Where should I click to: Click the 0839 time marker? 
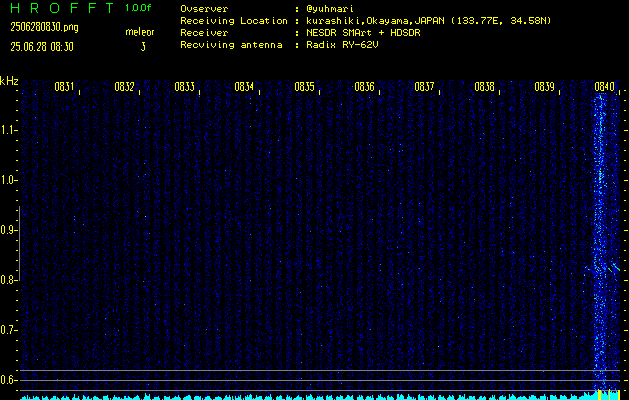(544, 87)
